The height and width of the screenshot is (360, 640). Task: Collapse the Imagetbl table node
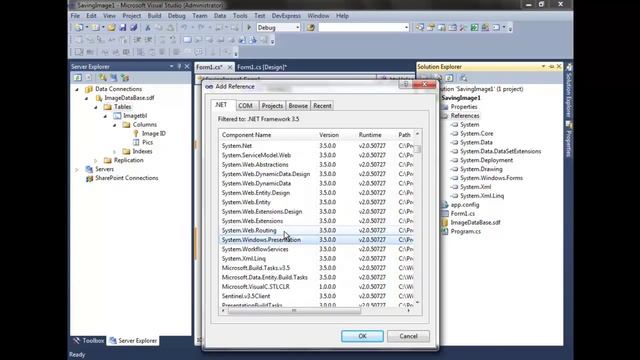click(x=105, y=116)
